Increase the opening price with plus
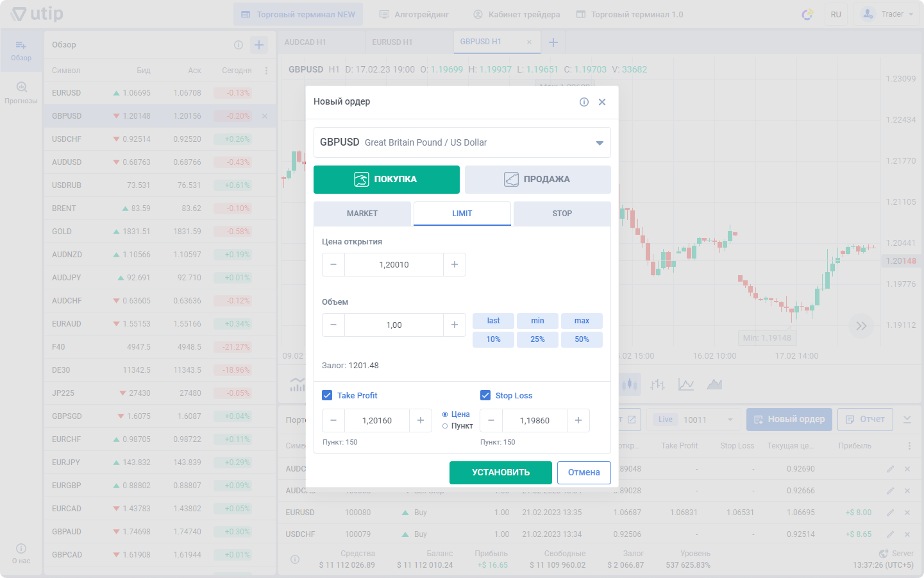The width and height of the screenshot is (924, 578). point(455,264)
